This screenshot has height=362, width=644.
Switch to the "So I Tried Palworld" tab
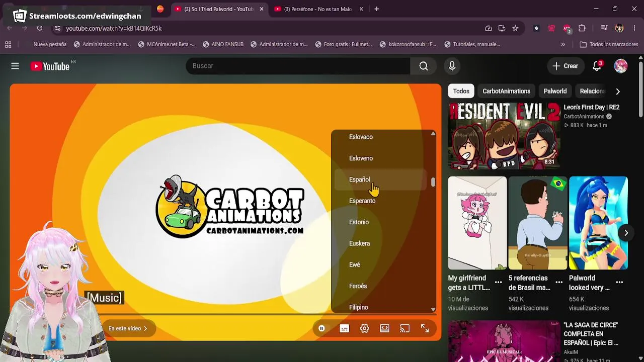click(x=219, y=9)
